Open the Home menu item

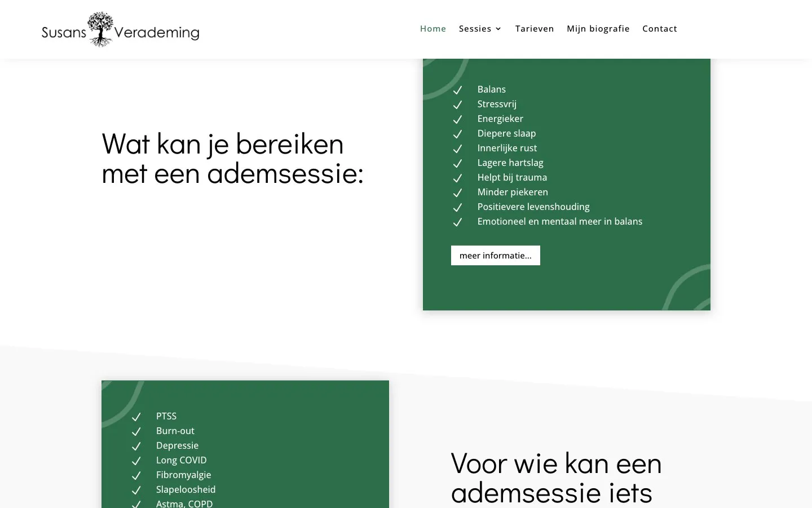pyautogui.click(x=433, y=29)
